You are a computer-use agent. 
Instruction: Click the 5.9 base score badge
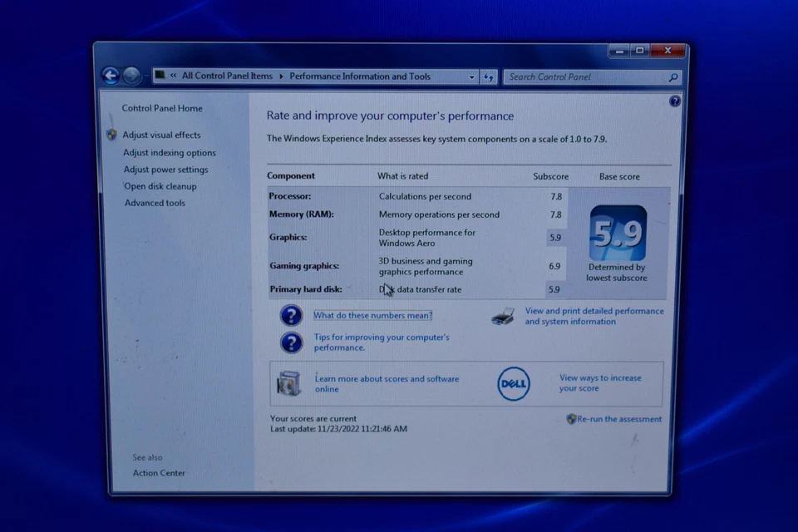point(618,233)
